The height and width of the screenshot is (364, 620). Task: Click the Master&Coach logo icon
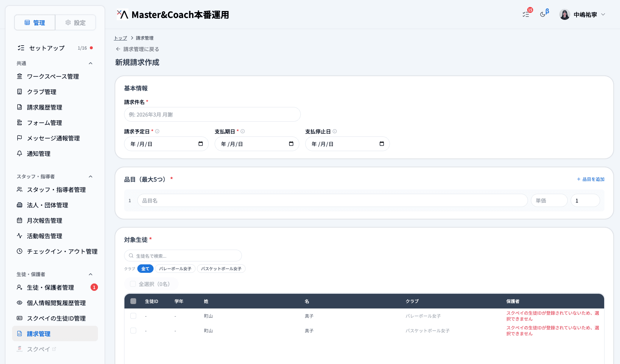coord(123,14)
